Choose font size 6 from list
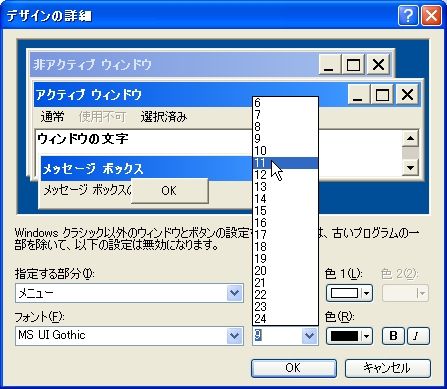Viewport: 447px width, 389px height. (x=285, y=103)
